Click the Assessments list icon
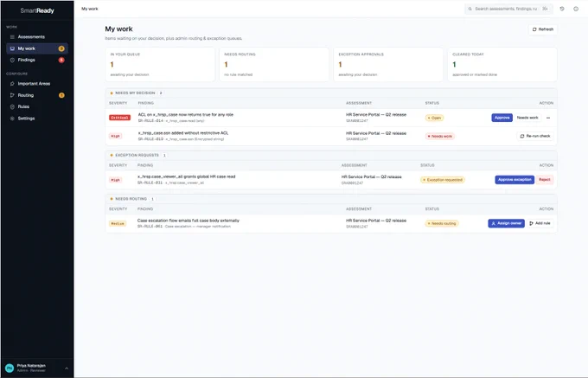 [12, 36]
